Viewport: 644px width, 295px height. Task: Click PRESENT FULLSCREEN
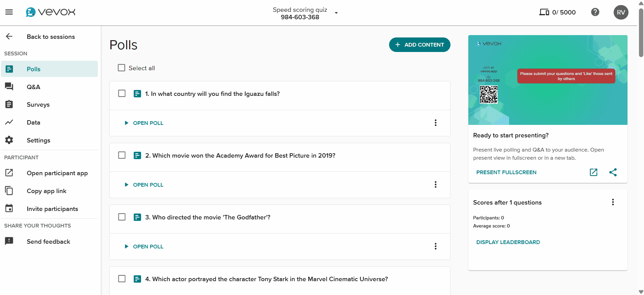point(506,172)
